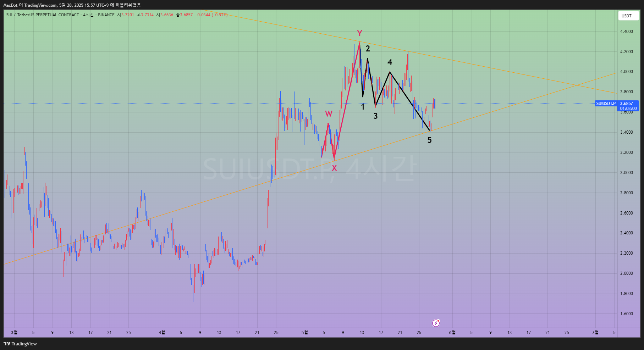Screen dimensions: 644x350
Task: Click the 5월 month label on the time axis
Action: point(304,333)
